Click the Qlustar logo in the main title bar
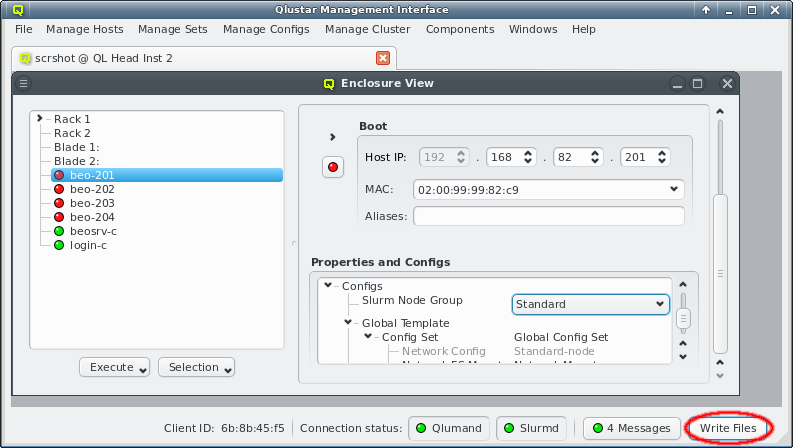This screenshot has width=793, height=448. (x=18, y=10)
